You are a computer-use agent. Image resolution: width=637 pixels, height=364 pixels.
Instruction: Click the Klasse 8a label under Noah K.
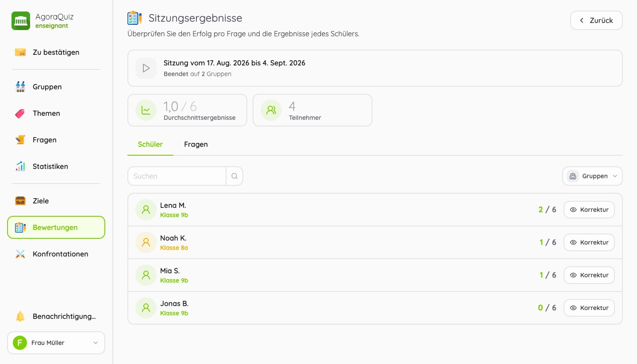click(x=174, y=248)
